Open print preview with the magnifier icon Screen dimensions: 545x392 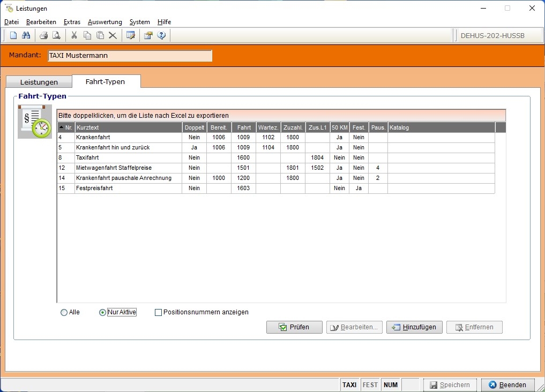(56, 35)
